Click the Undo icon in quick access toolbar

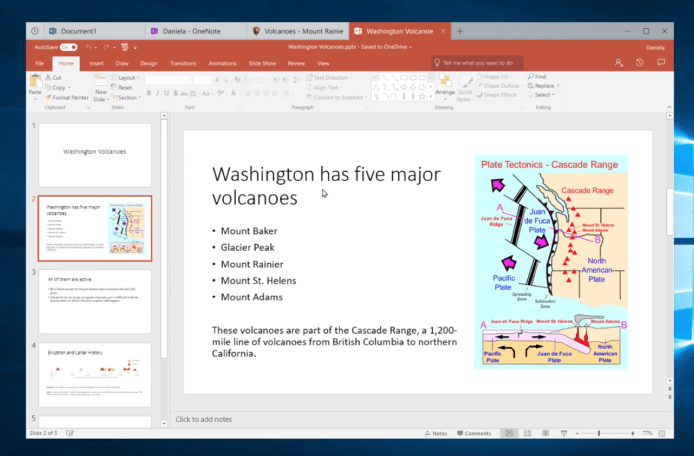coord(89,47)
